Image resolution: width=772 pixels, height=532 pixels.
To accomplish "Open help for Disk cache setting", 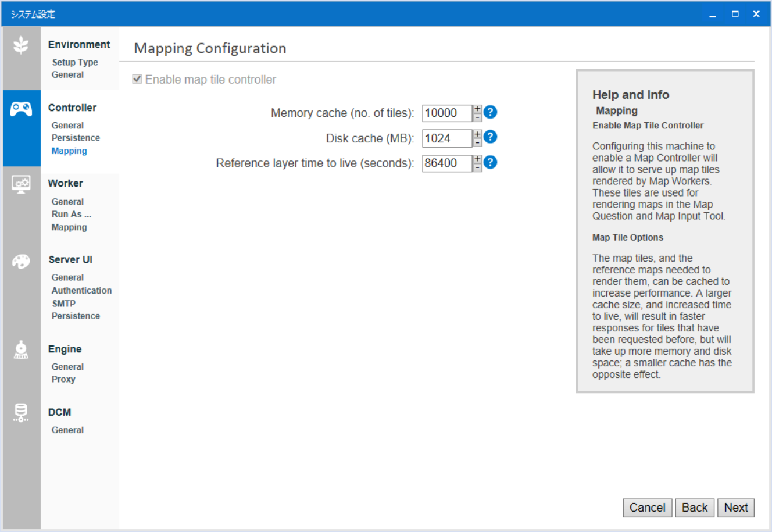I will [490, 137].
